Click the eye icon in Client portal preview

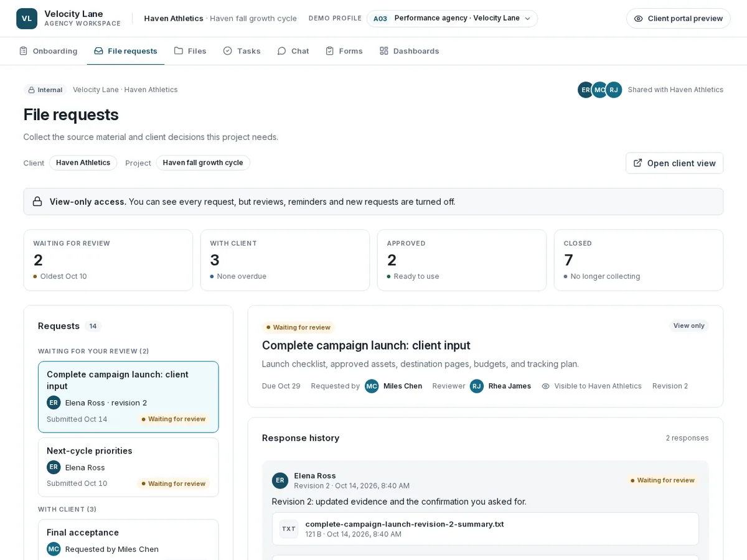[x=638, y=19]
